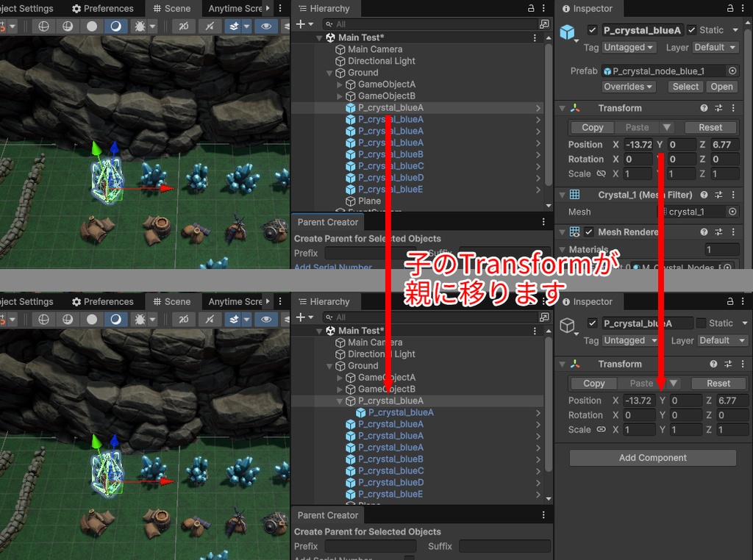Toggle Mesh Renderer enabled checkbox
753x560 pixels.
pos(589,231)
